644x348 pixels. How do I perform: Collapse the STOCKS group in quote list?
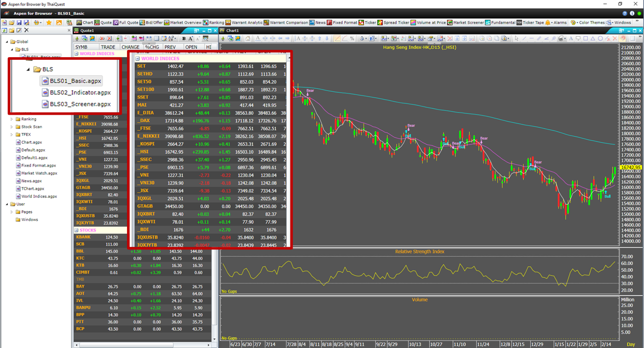[77, 230]
